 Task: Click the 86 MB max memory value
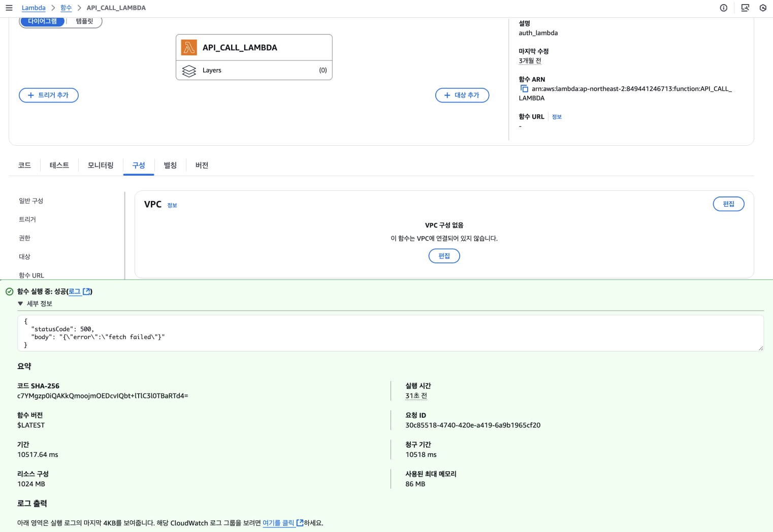415,484
